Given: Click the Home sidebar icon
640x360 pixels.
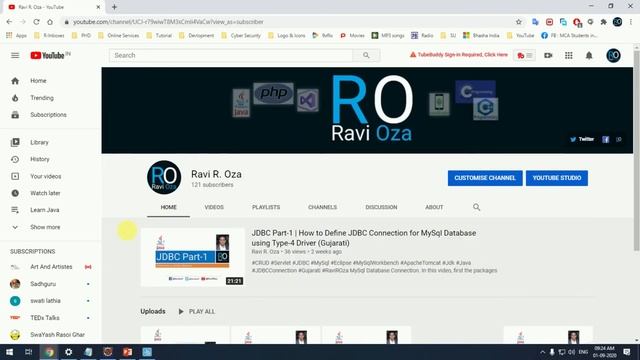Looking at the screenshot, I should point(15,81).
